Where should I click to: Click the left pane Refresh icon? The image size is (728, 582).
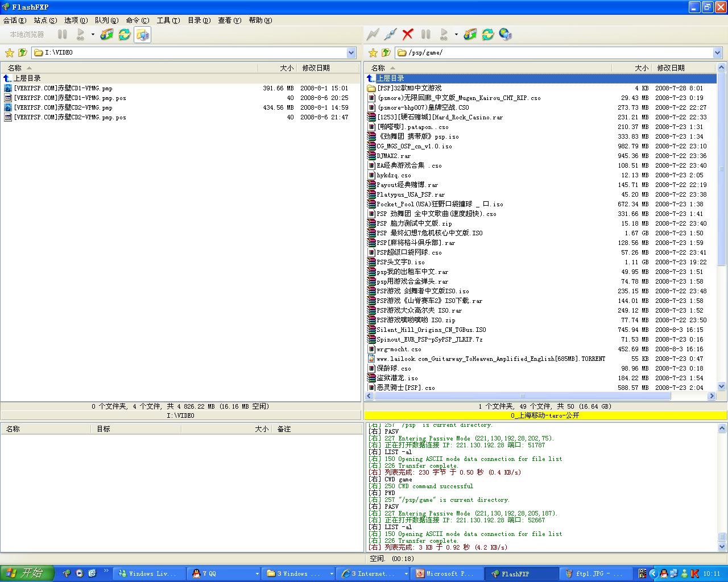(124, 35)
